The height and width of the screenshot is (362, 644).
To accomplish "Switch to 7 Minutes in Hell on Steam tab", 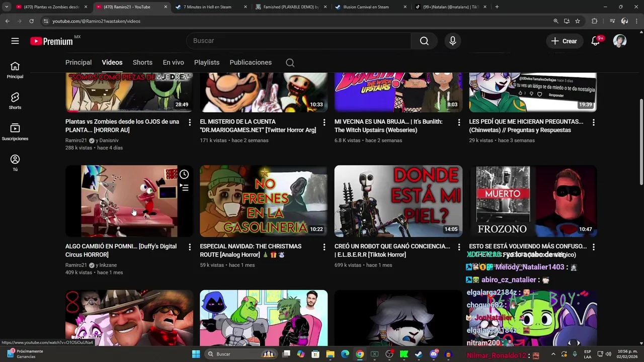I will click(x=211, y=7).
